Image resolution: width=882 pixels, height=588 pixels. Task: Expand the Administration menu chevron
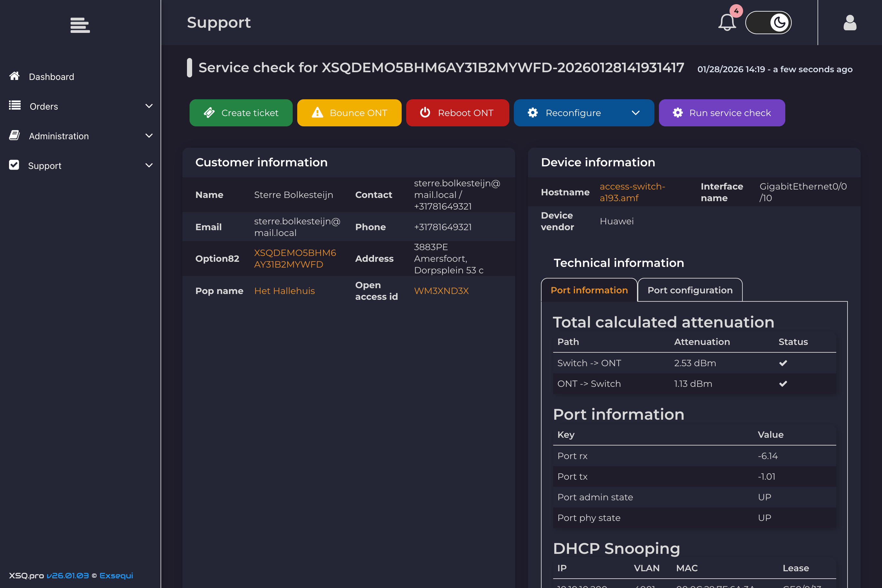(149, 136)
